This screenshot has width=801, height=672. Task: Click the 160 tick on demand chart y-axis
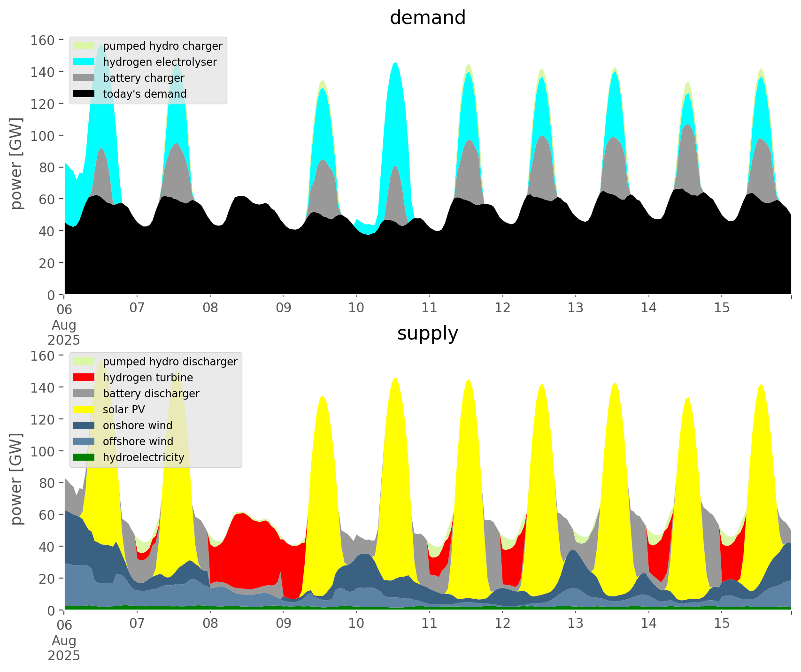point(42,40)
